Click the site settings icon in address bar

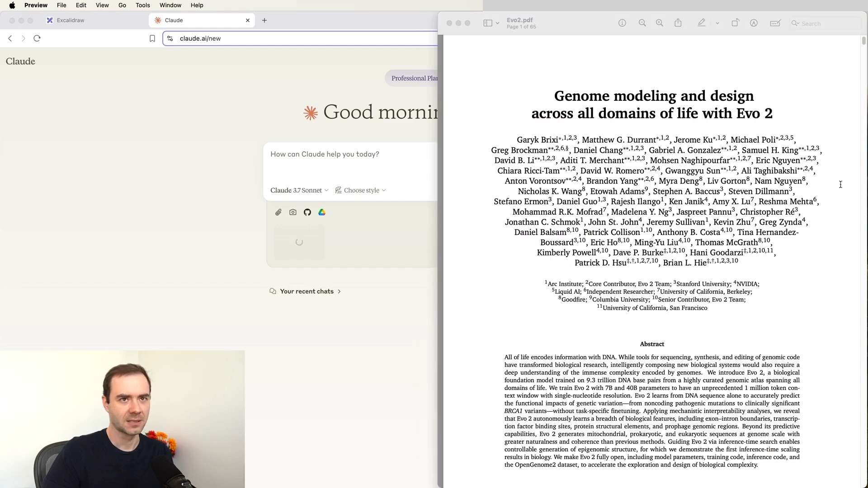[170, 38]
